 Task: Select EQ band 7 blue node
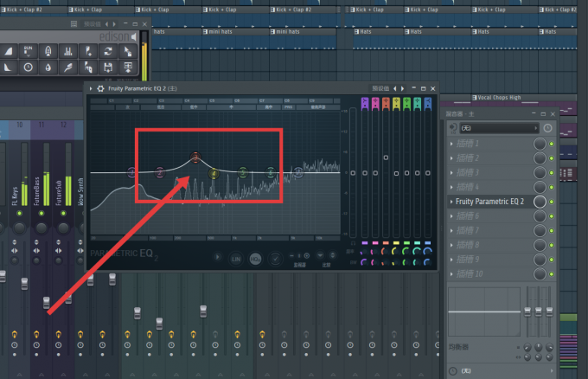point(298,172)
